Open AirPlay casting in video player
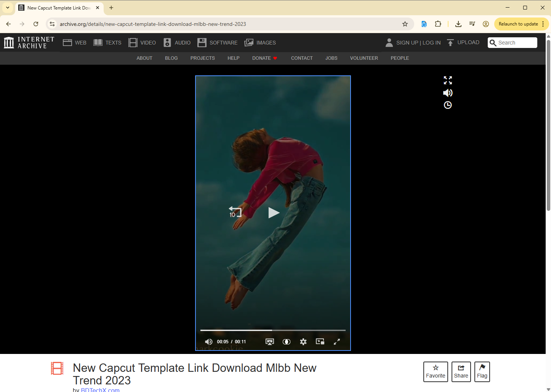 [x=270, y=342]
